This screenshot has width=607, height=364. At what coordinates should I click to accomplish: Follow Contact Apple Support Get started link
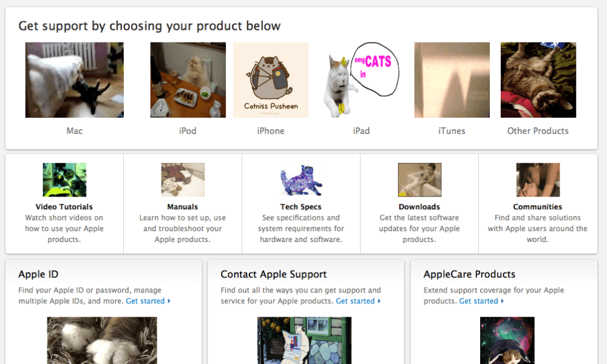[x=358, y=301]
